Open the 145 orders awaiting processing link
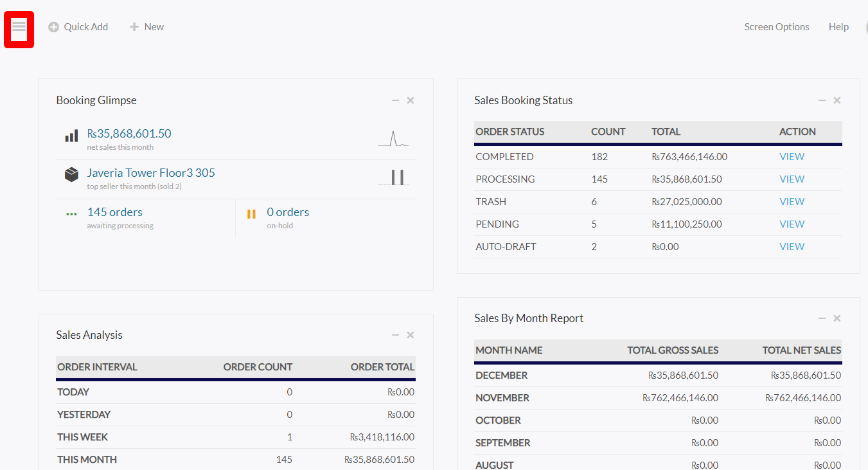Image resolution: width=868 pixels, height=470 pixels. pos(115,212)
